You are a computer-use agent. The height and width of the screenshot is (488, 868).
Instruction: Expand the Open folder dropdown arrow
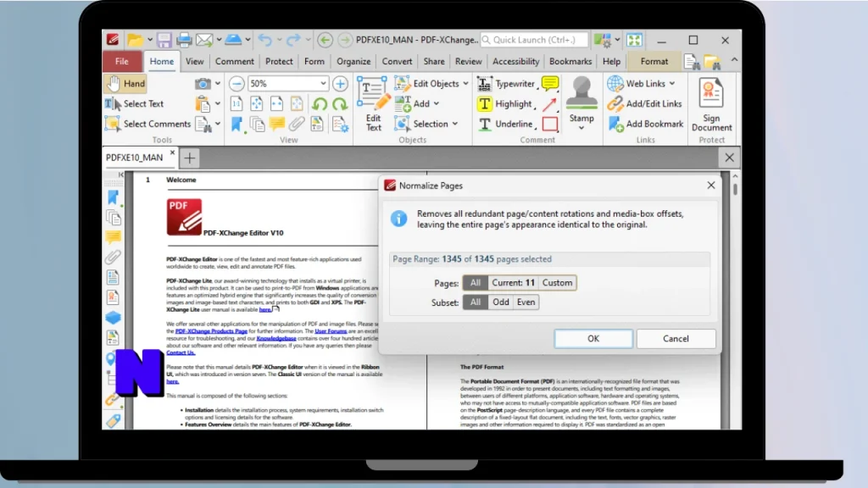(x=149, y=40)
